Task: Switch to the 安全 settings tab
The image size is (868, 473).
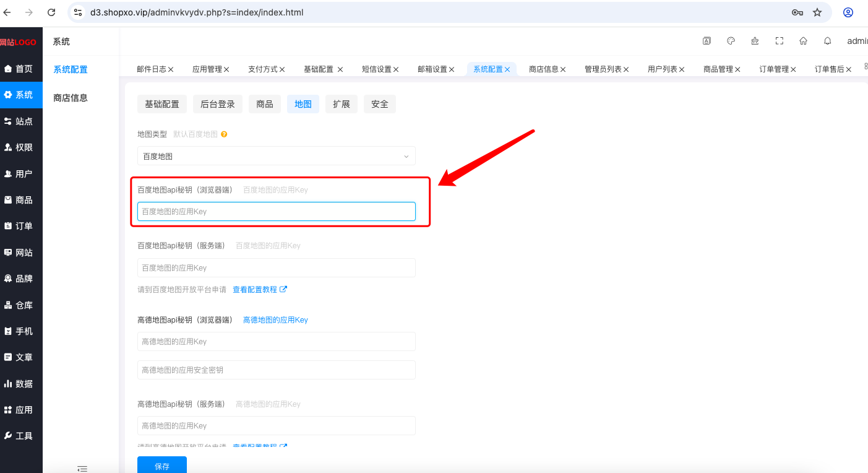Action: 380,104
